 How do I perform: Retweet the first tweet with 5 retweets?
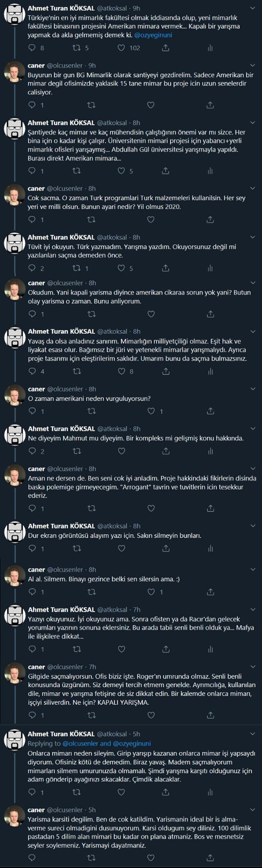click(76, 48)
